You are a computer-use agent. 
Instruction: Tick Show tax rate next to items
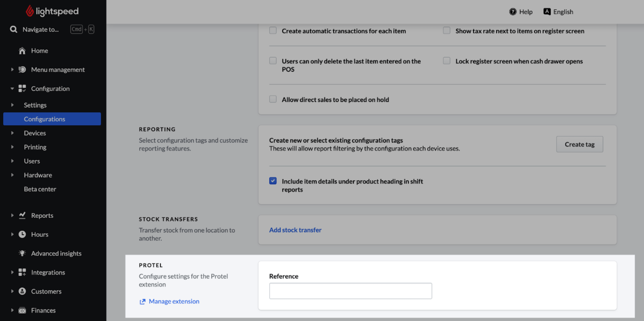[x=447, y=30]
